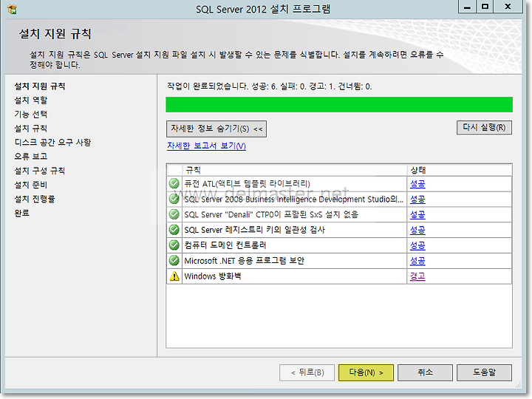Screen dimensions: 532x399
Task: Click green check icon for SQL Server 2008 BIDS rule
Action: (174, 199)
